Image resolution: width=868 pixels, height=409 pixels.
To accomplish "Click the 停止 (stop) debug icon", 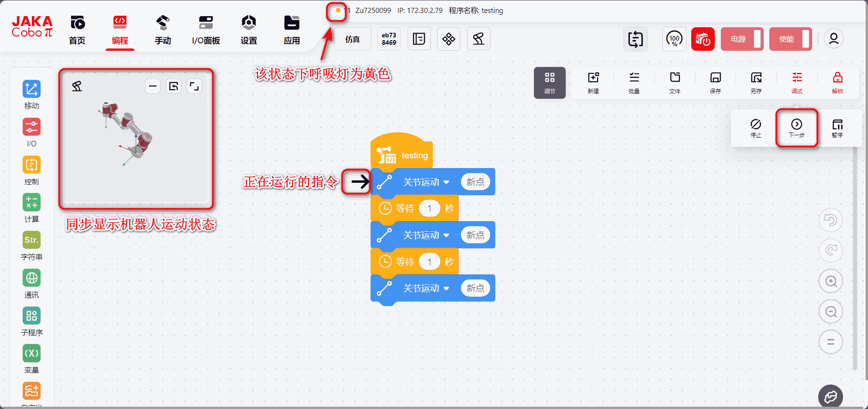I will 755,127.
